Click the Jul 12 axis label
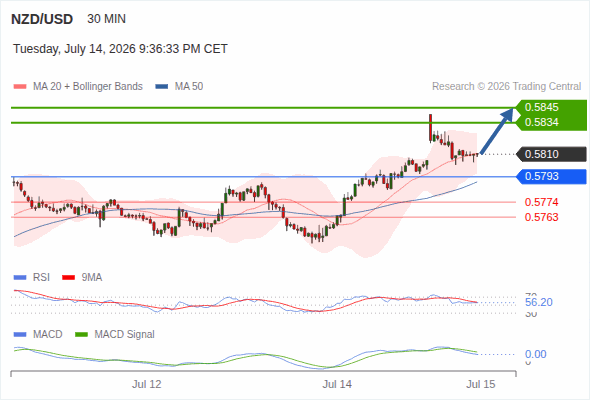 coord(146,385)
